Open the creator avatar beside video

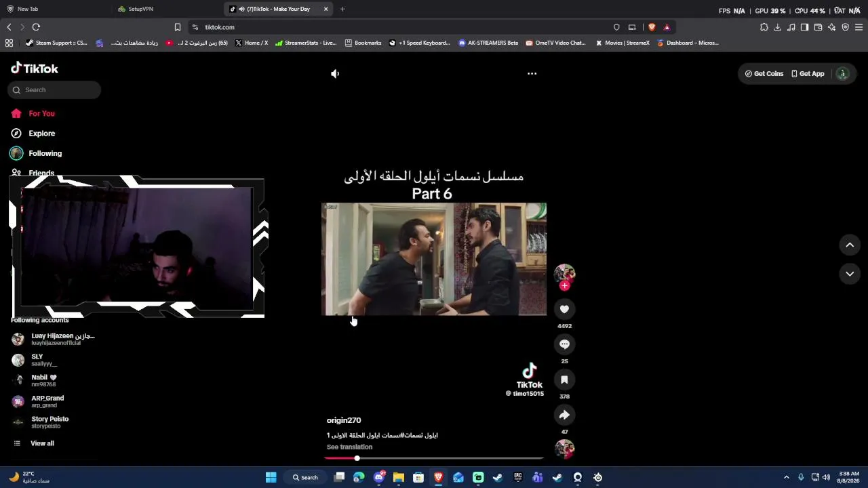coord(564,272)
